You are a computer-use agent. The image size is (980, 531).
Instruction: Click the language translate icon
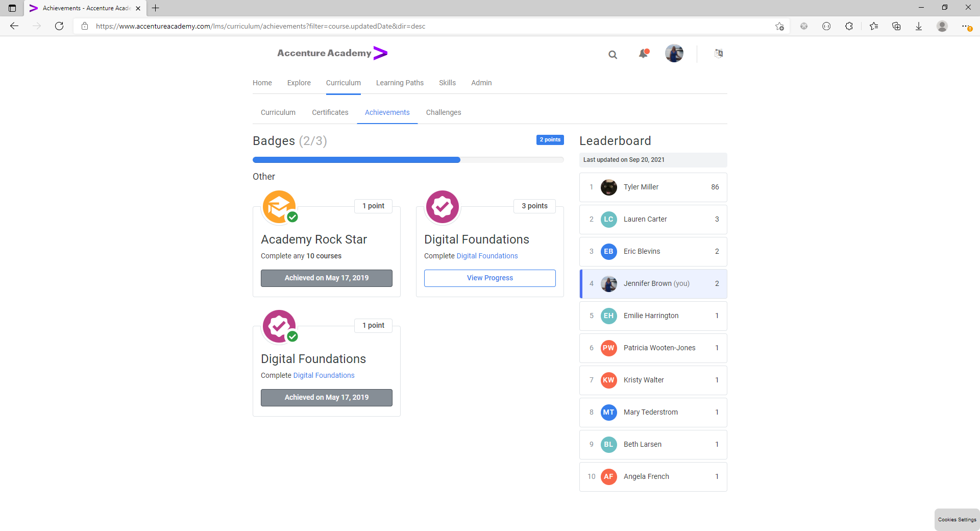point(719,53)
